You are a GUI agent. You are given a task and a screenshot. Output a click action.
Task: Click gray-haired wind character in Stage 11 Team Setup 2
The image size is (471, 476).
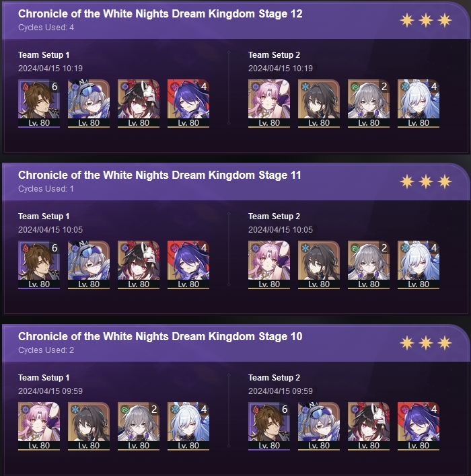369,265
